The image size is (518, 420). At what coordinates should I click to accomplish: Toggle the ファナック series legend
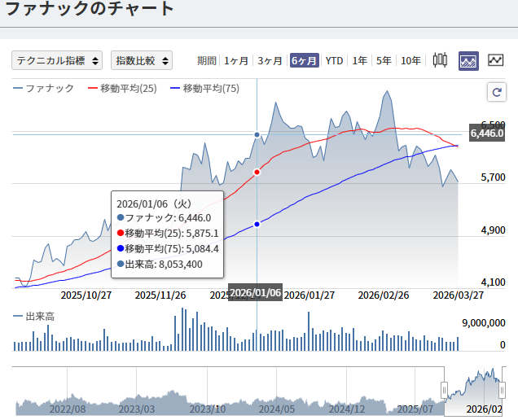coord(43,89)
